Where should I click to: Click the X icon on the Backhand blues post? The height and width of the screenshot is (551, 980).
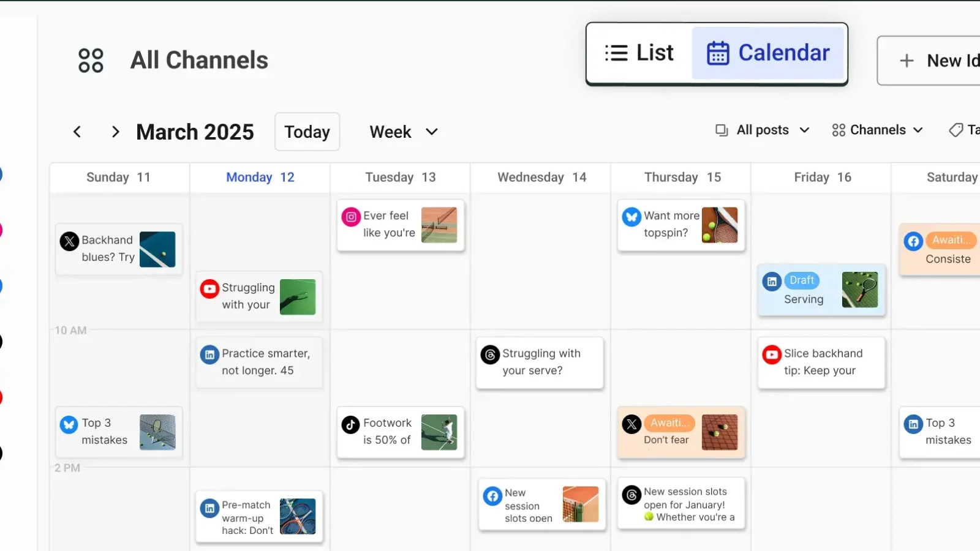tap(69, 241)
